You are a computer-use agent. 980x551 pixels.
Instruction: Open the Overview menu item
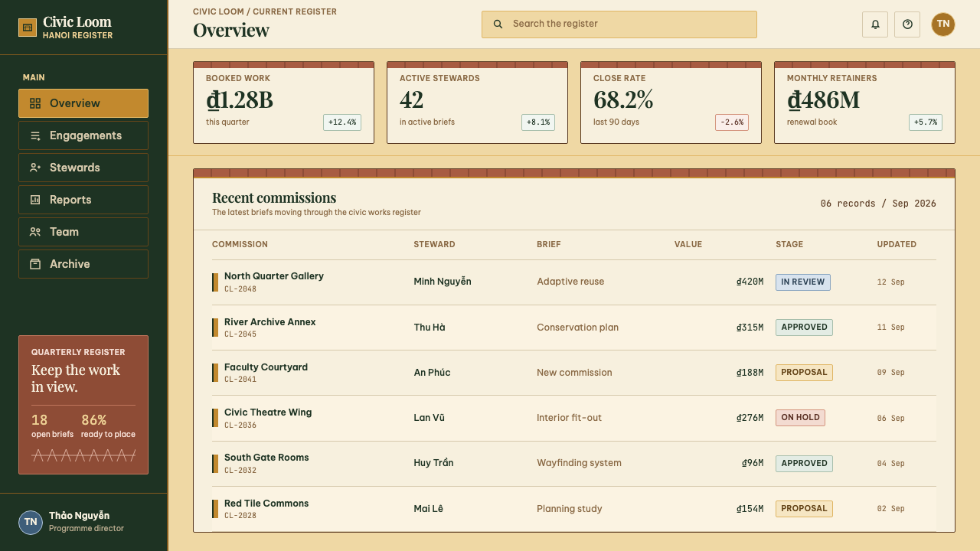83,103
